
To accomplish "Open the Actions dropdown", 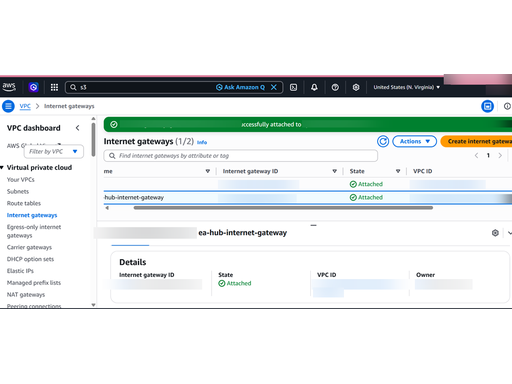I will point(414,141).
